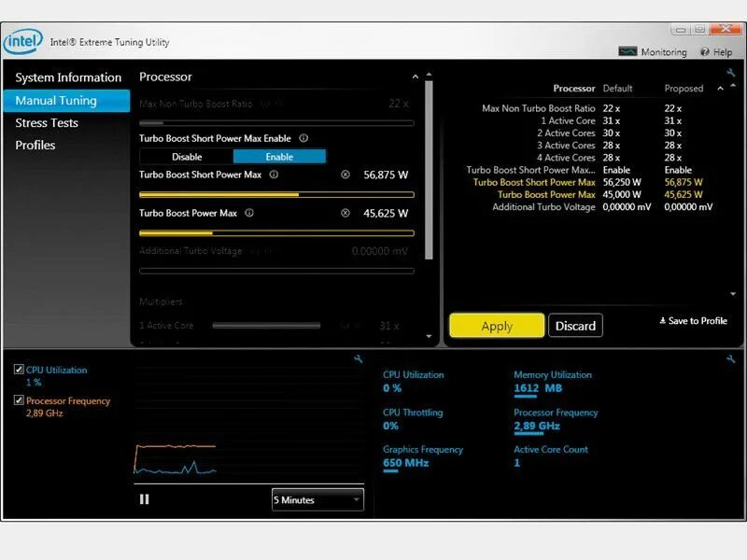This screenshot has width=747, height=560.
Task: Click the Additional Turbo Voltage slider
Action: tap(276, 271)
